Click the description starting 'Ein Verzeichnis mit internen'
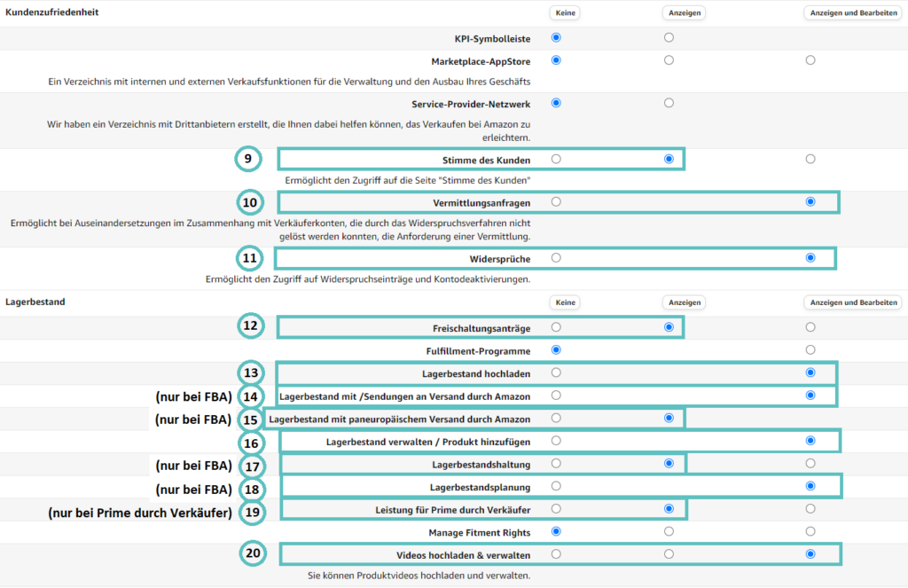Viewport: 908px width, 588px height. coord(289,82)
